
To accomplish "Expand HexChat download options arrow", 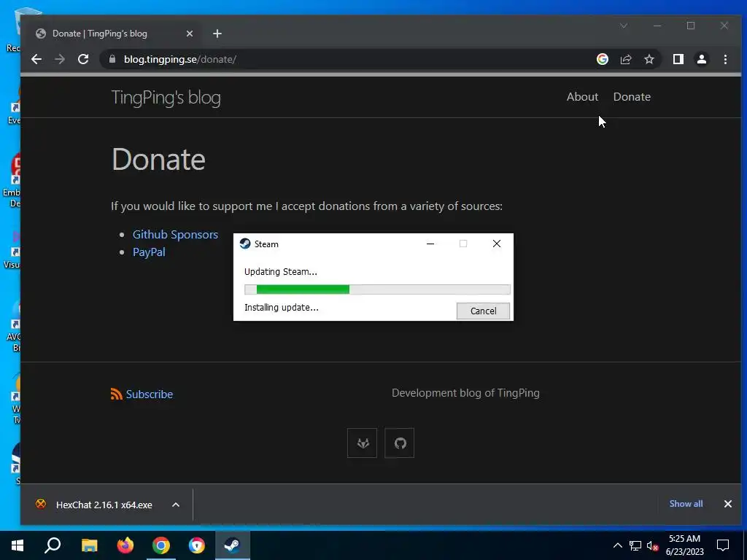I will 176,505.
